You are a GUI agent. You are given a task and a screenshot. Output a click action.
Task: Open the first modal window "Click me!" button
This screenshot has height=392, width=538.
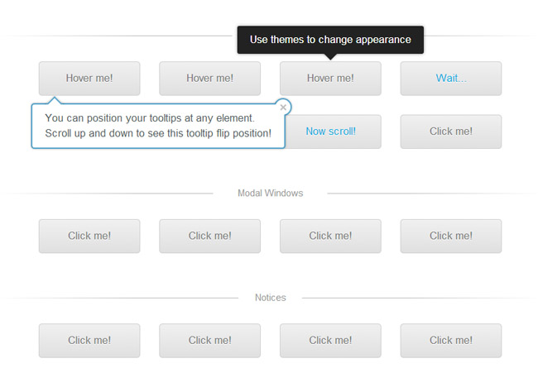point(89,236)
